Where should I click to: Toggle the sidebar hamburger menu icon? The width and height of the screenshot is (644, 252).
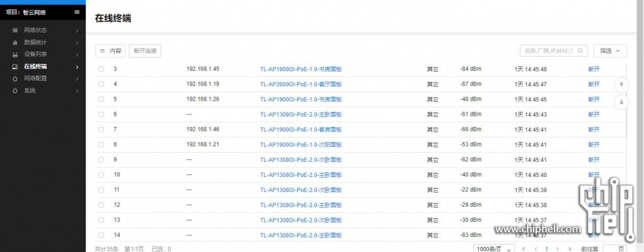pos(77,13)
